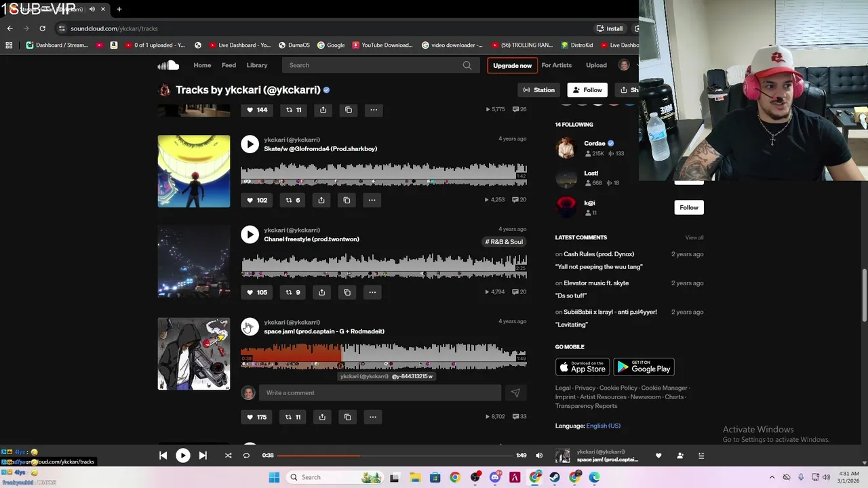This screenshot has height=488, width=868.
Task: Open the Upload nav link
Action: 596,65
